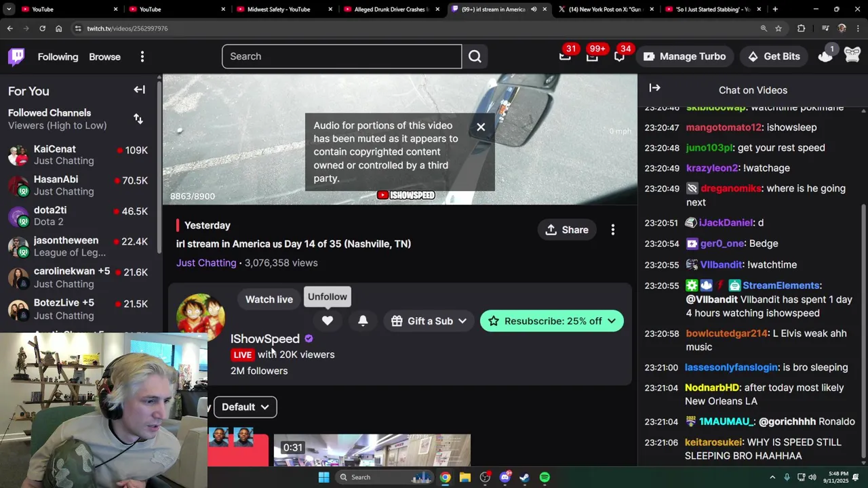Screen dimensions: 868x488
Task: Open jasontheween channel in sidebar
Action: pyautogui.click(x=78, y=246)
